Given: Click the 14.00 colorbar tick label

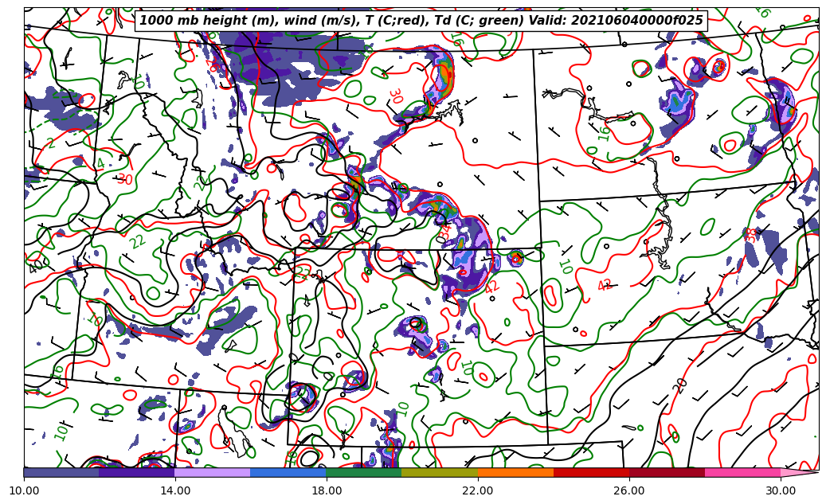Looking at the screenshot, I should [x=175, y=491].
